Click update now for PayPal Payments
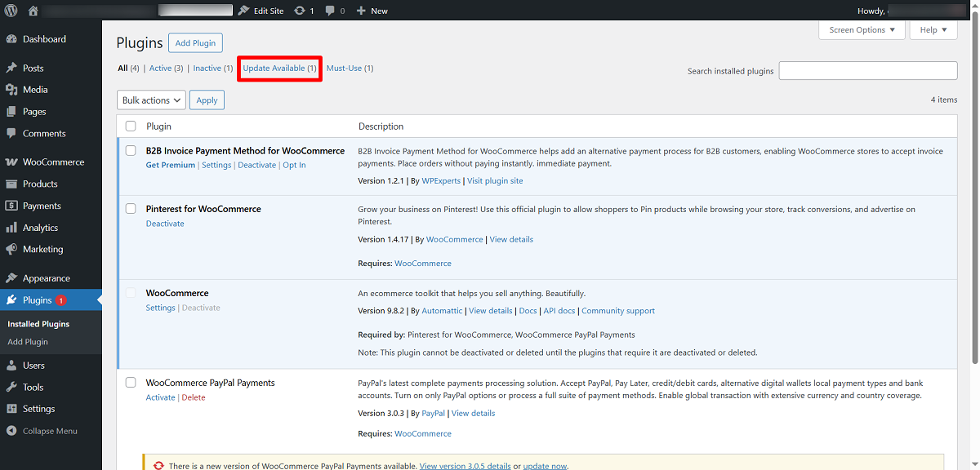This screenshot has width=980, height=470. click(x=544, y=465)
